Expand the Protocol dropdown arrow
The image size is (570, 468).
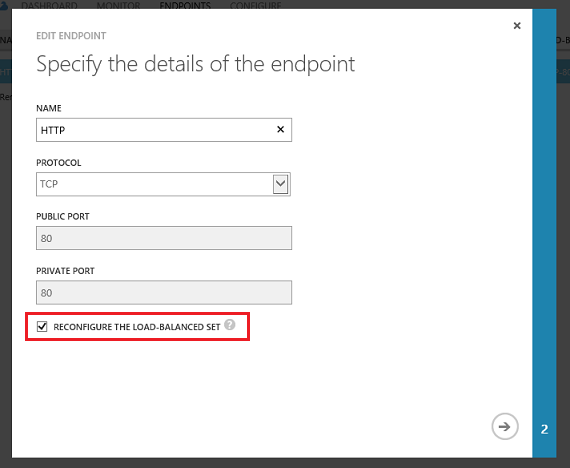280,184
